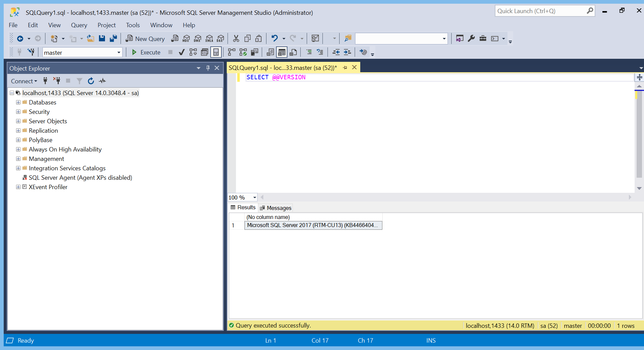This screenshot has height=350, width=644.
Task: Toggle results to grid output mode
Action: [x=282, y=52]
